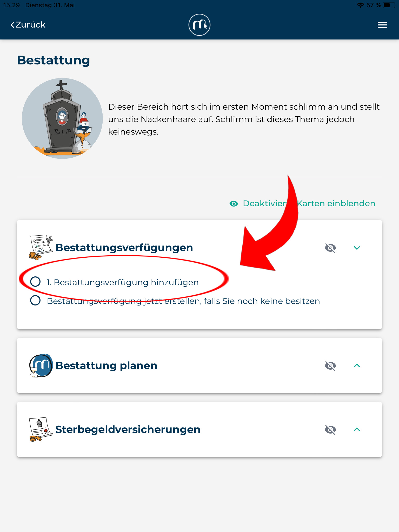
Task: Go back with Zurück
Action: click(x=28, y=25)
